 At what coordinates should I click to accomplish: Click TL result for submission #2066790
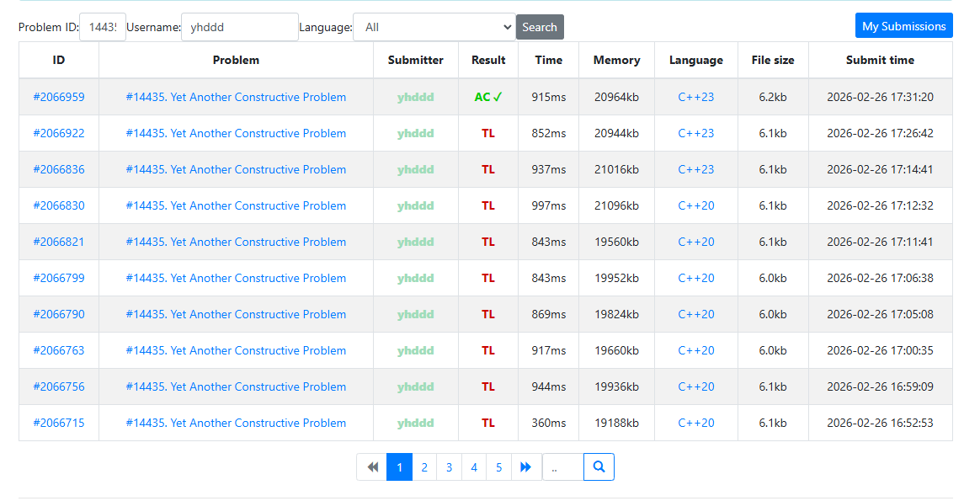point(488,314)
